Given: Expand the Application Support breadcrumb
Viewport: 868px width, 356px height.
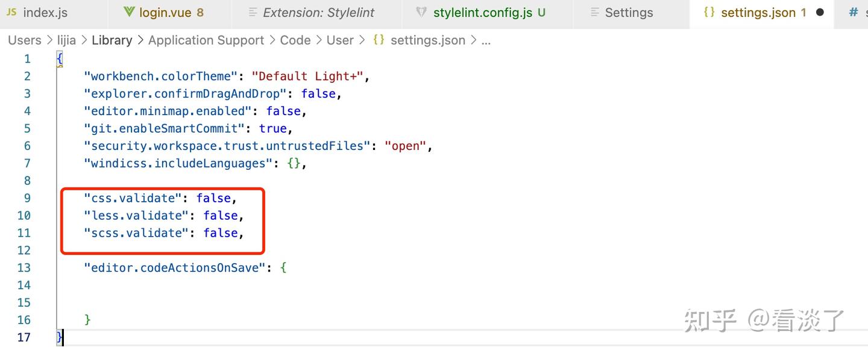Looking at the screenshot, I should pyautogui.click(x=206, y=40).
